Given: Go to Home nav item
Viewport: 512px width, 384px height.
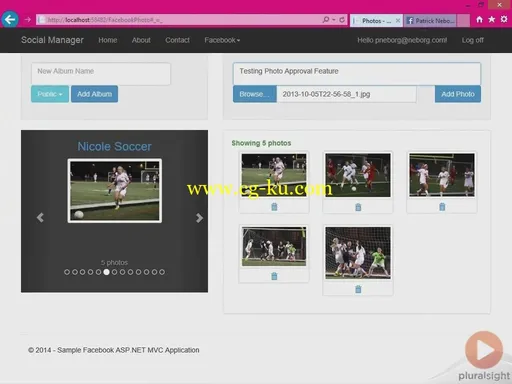Looking at the screenshot, I should point(108,40).
